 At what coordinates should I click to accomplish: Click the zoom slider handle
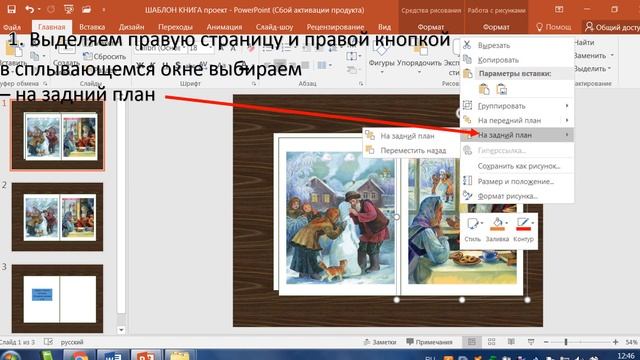[x=566, y=342]
